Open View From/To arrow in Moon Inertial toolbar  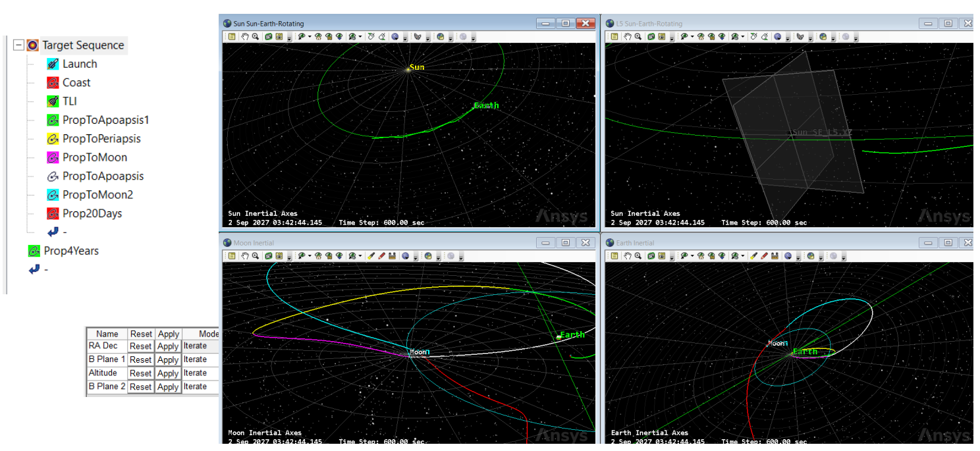coord(310,256)
